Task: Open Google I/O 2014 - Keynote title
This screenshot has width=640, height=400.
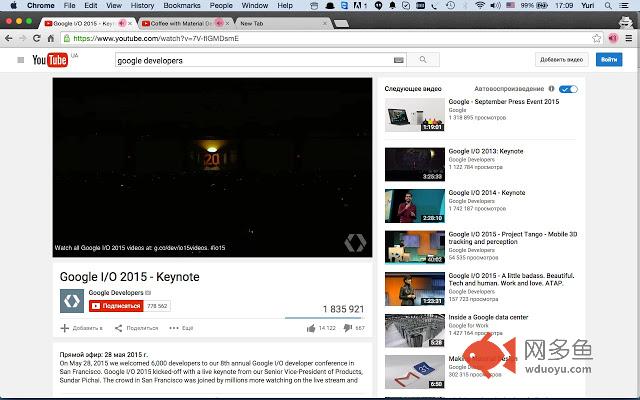Action: coord(487,193)
